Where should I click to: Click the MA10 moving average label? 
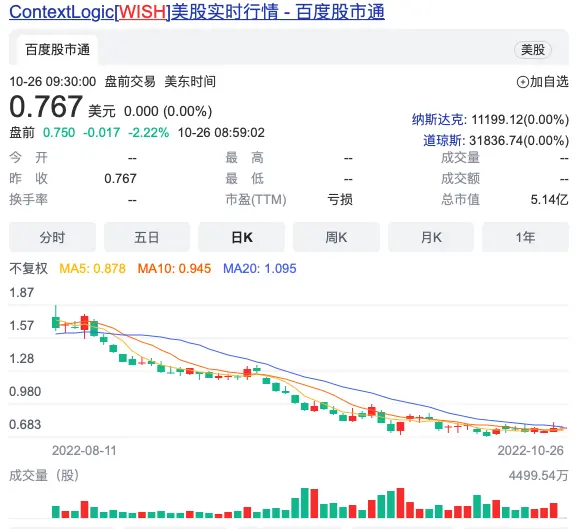click(x=174, y=269)
